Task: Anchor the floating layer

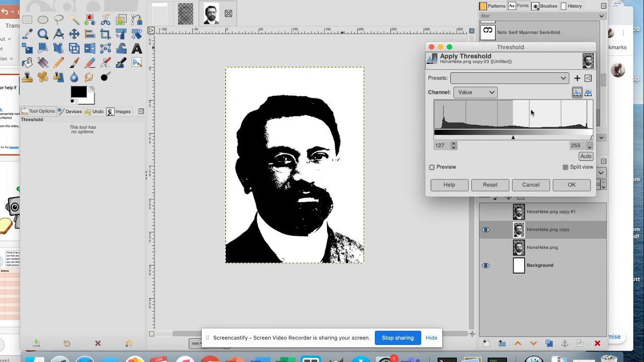Action: click(565, 343)
